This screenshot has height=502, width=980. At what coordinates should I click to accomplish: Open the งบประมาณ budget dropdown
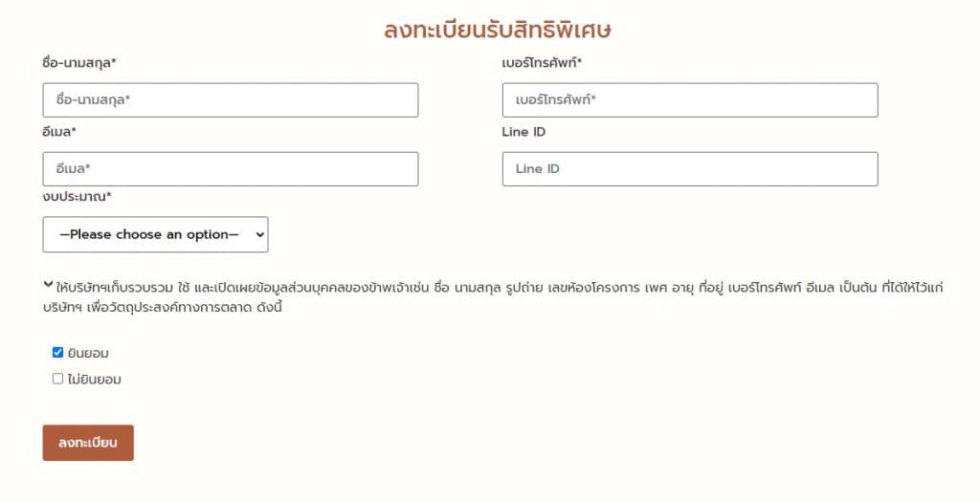tap(155, 234)
